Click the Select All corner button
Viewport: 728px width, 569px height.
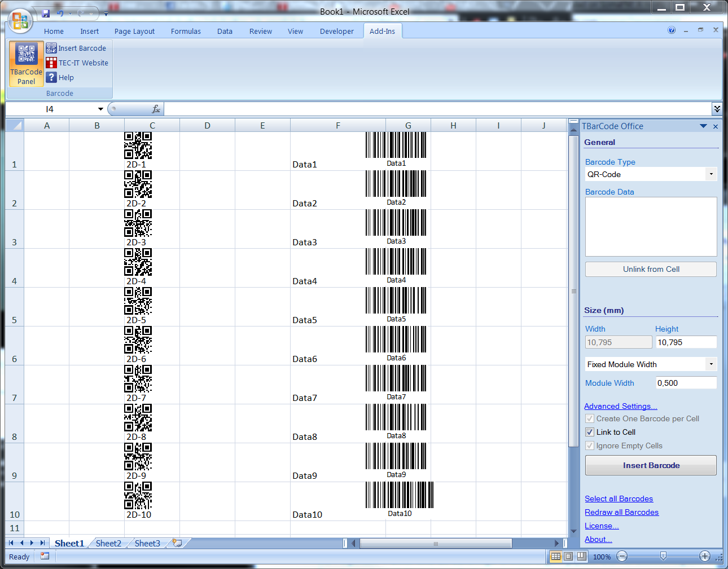(x=15, y=125)
